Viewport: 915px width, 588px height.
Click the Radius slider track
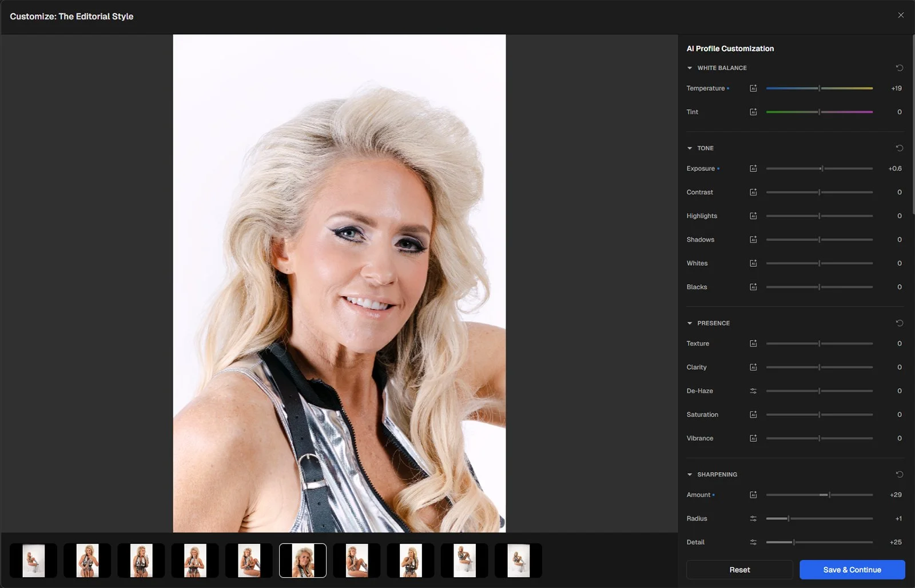coord(819,519)
